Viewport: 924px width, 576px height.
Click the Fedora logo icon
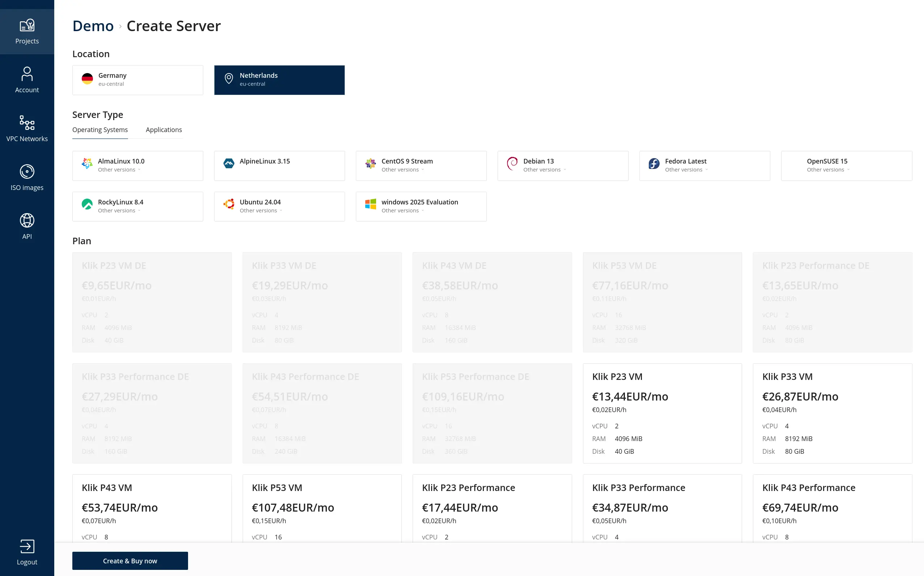tap(654, 164)
